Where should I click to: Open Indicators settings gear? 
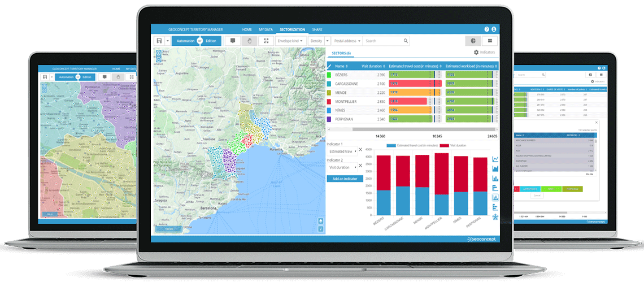[x=476, y=53]
